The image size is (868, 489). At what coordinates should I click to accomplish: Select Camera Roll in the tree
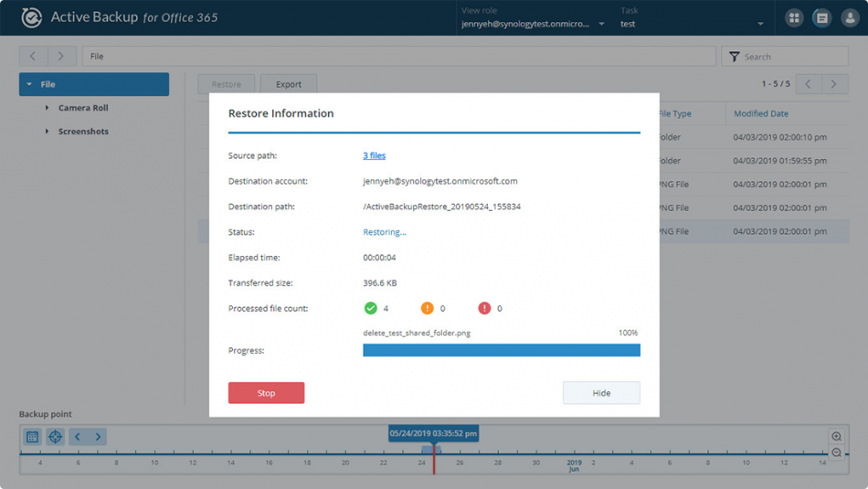[x=83, y=108]
